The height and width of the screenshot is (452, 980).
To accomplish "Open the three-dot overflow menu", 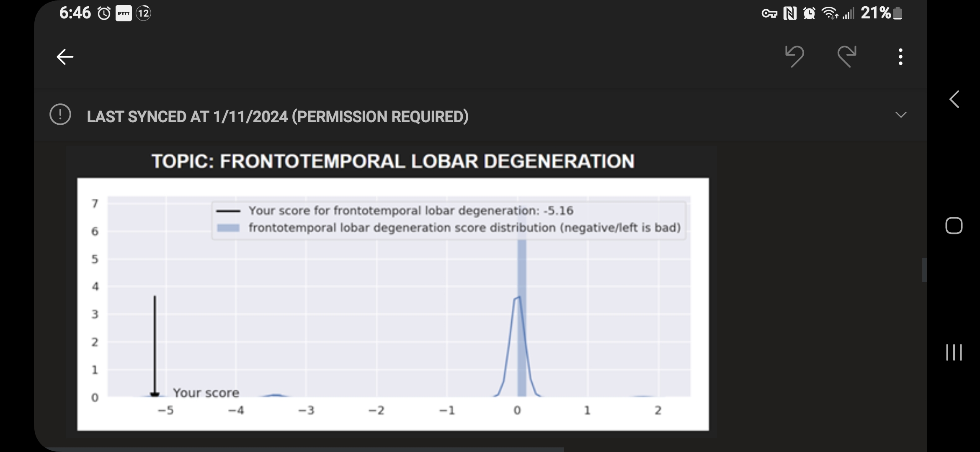I will click(900, 57).
